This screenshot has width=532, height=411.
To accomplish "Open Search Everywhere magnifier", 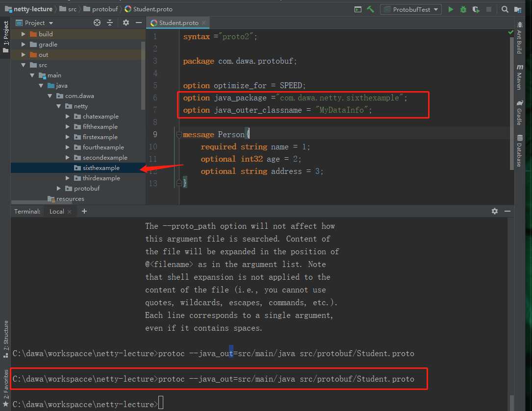I will tap(505, 9).
